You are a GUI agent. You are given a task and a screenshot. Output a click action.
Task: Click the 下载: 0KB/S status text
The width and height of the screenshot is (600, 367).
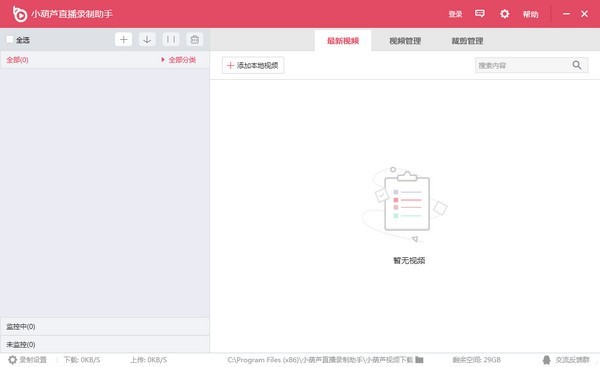tap(82, 360)
